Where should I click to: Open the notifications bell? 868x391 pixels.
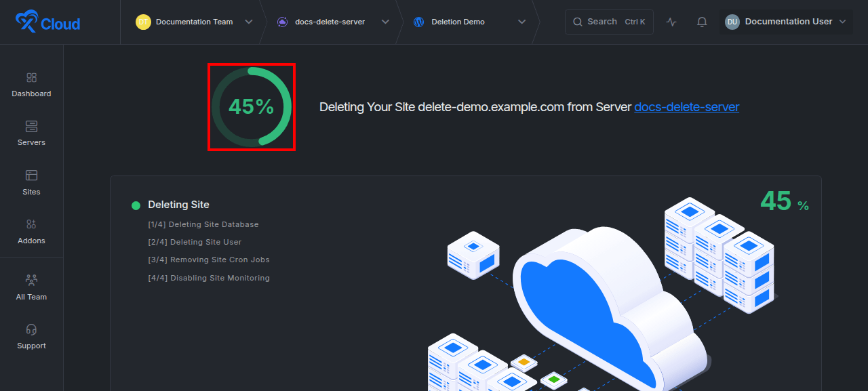tap(702, 22)
